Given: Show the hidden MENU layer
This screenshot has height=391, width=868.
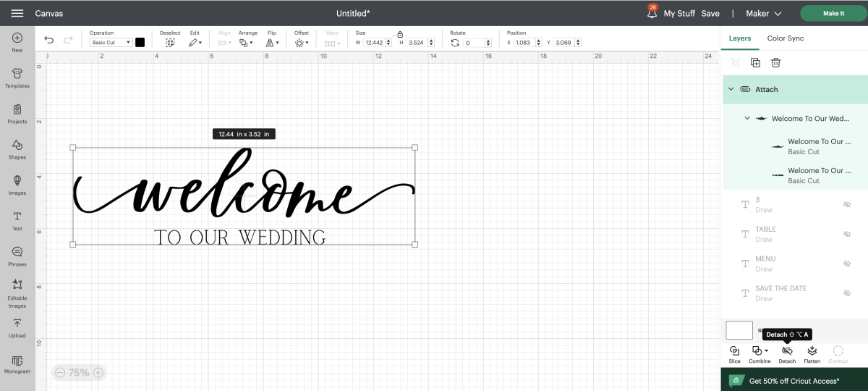Looking at the screenshot, I should pyautogui.click(x=847, y=264).
